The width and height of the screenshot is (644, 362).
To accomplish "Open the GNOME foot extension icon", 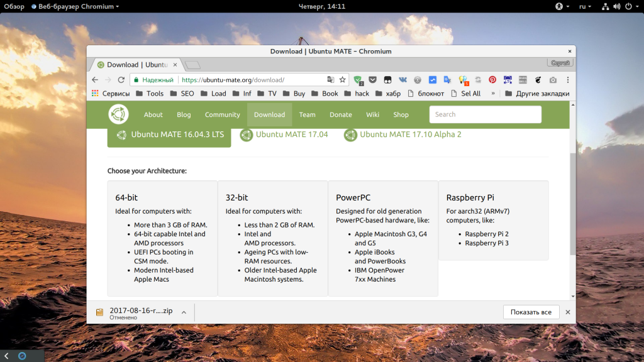I will pos(538,80).
